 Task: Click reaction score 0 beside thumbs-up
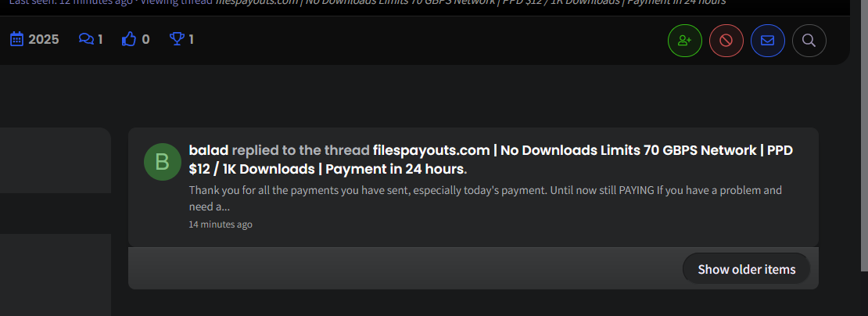tap(145, 39)
